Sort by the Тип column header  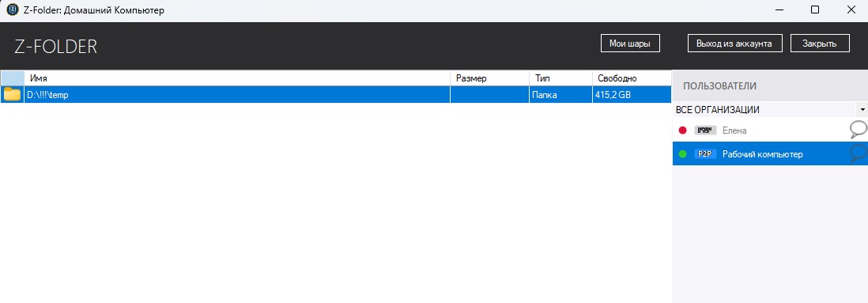[x=560, y=78]
